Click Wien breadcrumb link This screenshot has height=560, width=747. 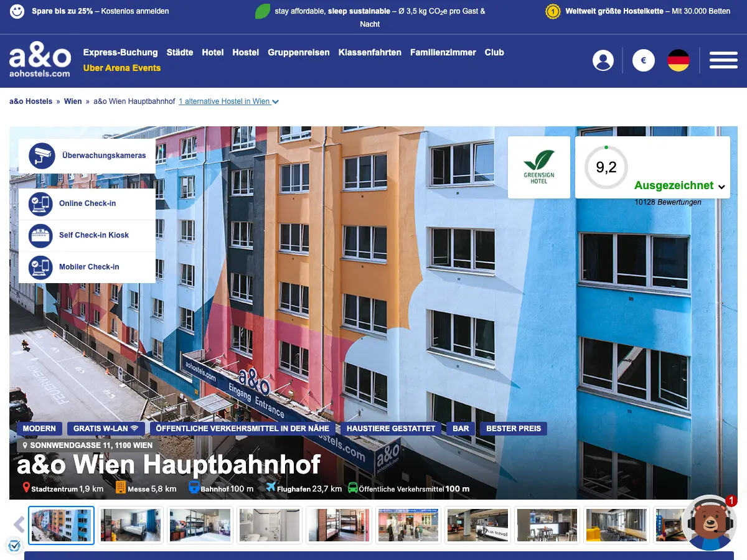pos(73,101)
